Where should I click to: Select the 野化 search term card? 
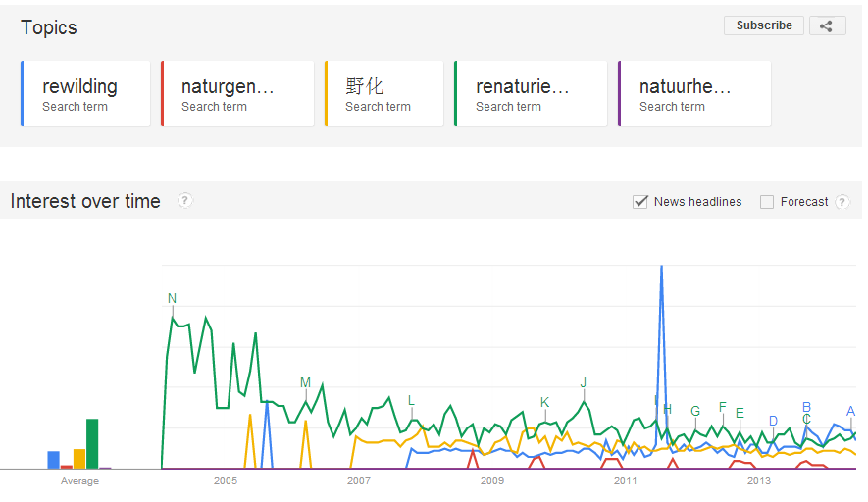point(384,93)
